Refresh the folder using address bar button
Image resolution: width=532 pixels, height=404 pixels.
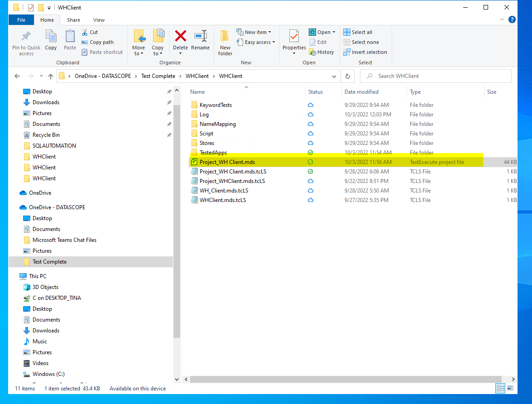pyautogui.click(x=347, y=76)
